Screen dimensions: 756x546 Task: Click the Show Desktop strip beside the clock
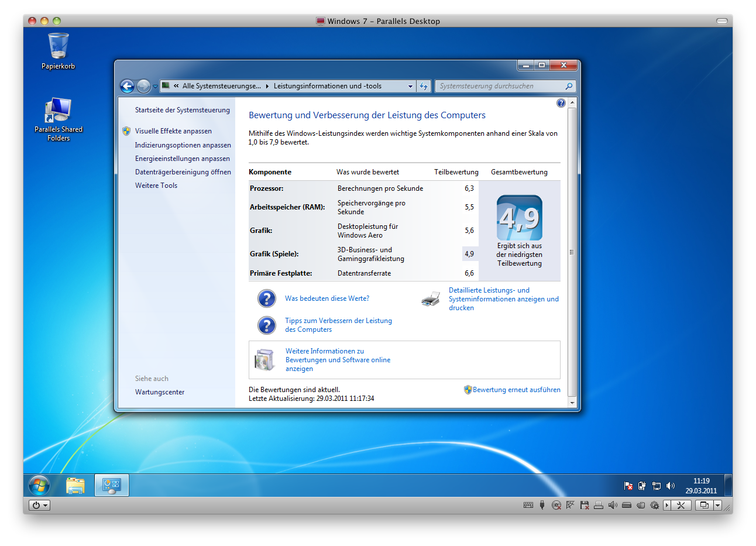tap(728, 485)
